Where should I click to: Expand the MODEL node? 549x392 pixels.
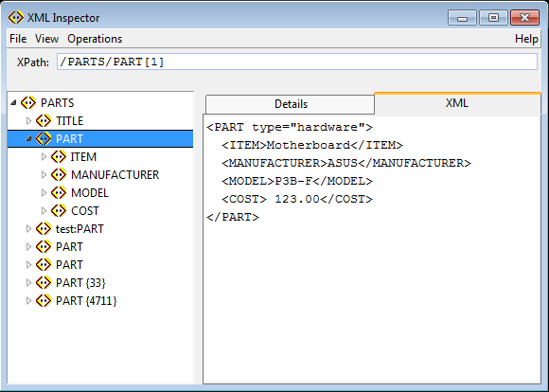[x=44, y=192]
